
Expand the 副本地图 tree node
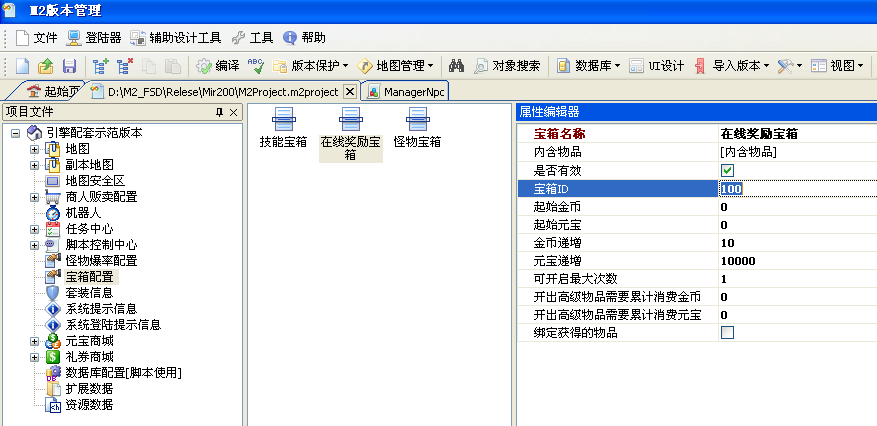[x=35, y=165]
